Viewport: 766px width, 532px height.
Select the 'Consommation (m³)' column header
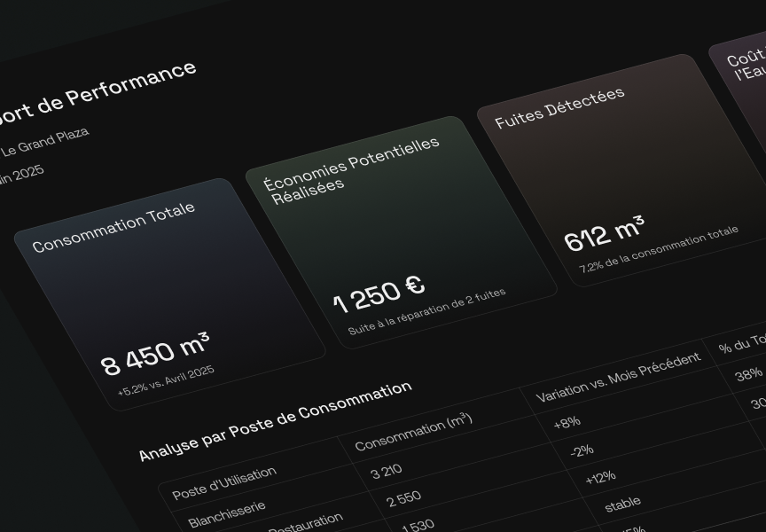(413, 432)
